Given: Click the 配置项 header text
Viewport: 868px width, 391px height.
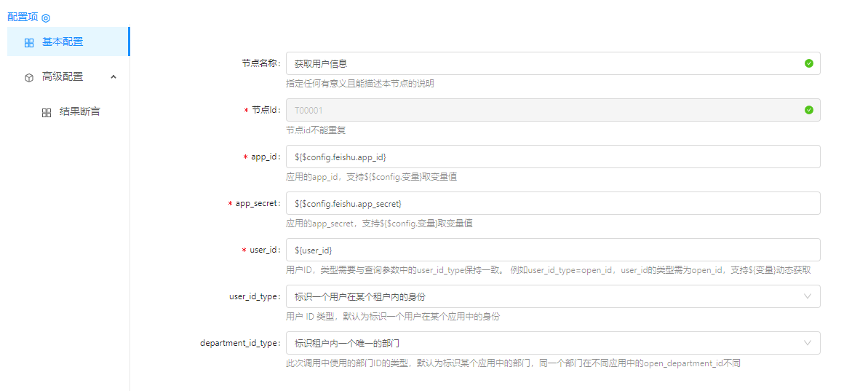Looking at the screenshot, I should [22, 17].
